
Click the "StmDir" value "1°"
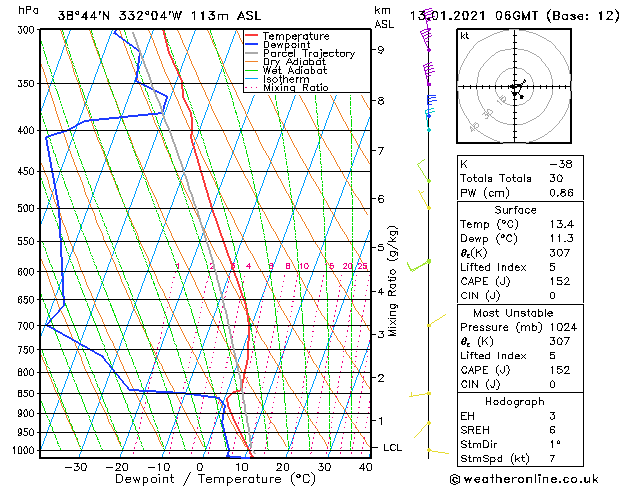(x=555, y=445)
